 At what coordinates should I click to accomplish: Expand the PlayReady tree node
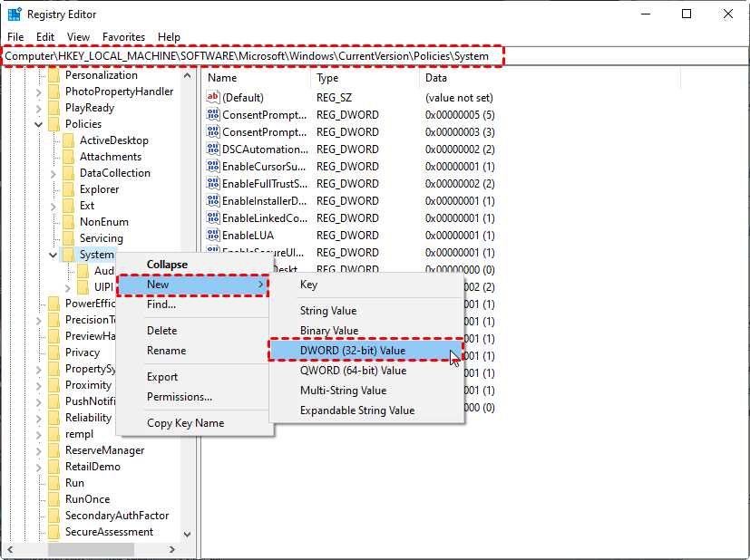(39, 109)
